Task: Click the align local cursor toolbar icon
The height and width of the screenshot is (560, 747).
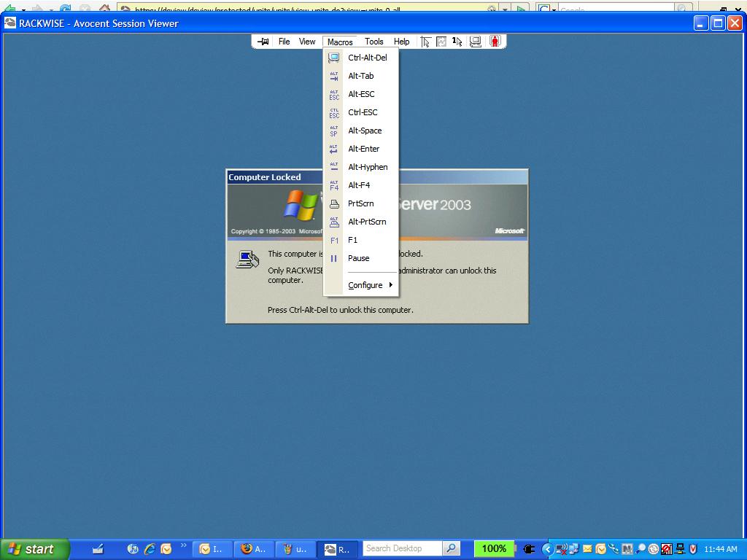Action: [x=425, y=42]
